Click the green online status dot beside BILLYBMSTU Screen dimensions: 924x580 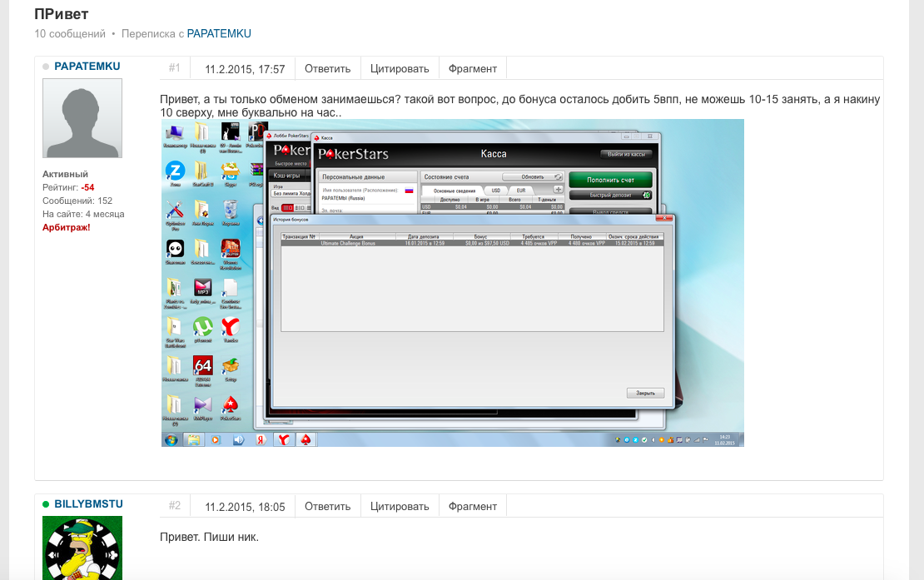tap(46, 504)
